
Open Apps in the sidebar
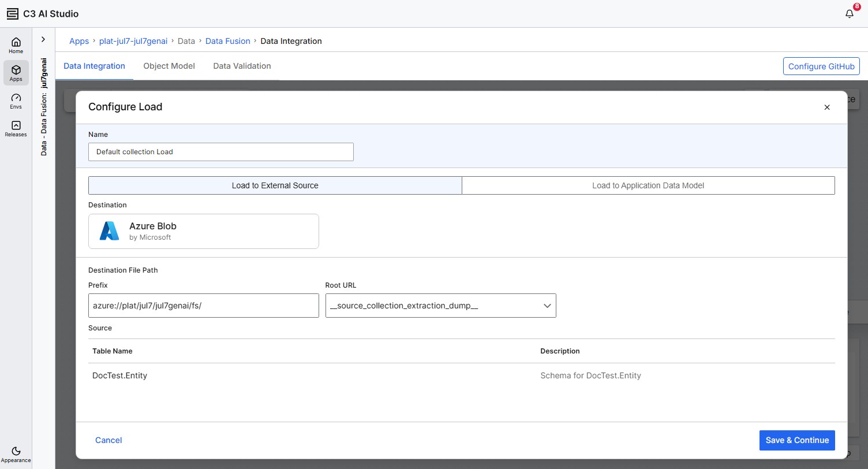(x=16, y=73)
